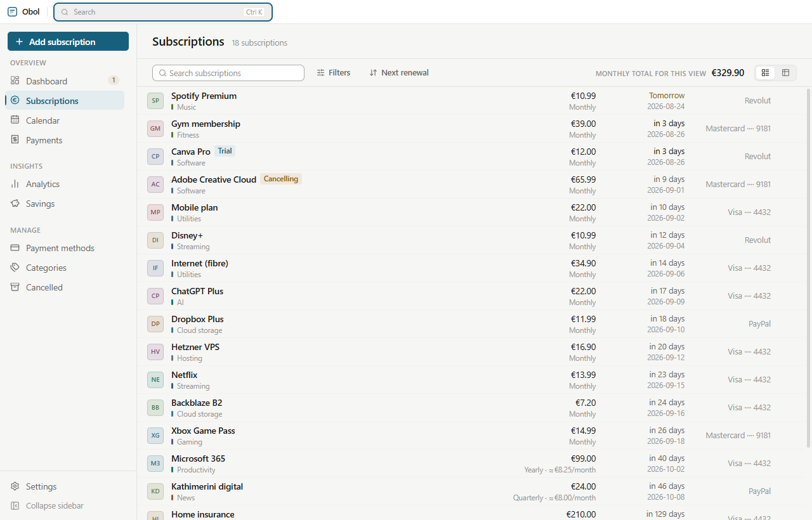812x520 pixels.
Task: Click the Netflix NE avatar
Action: 155,380
